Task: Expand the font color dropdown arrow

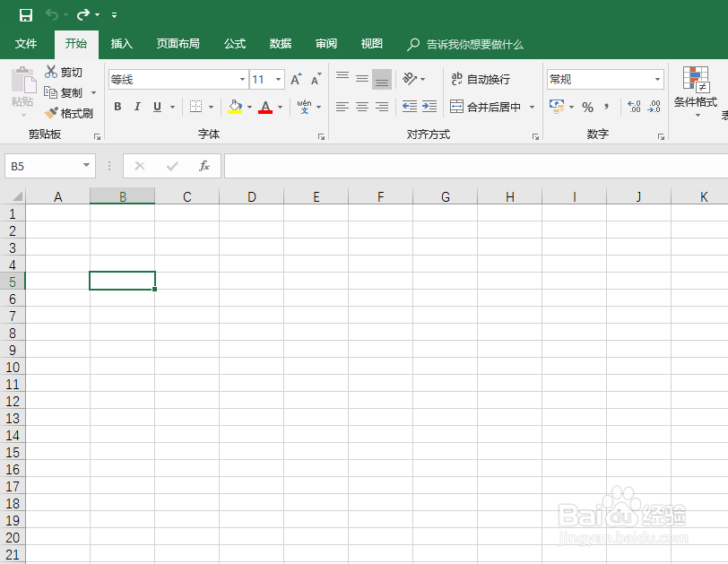Action: (x=280, y=107)
